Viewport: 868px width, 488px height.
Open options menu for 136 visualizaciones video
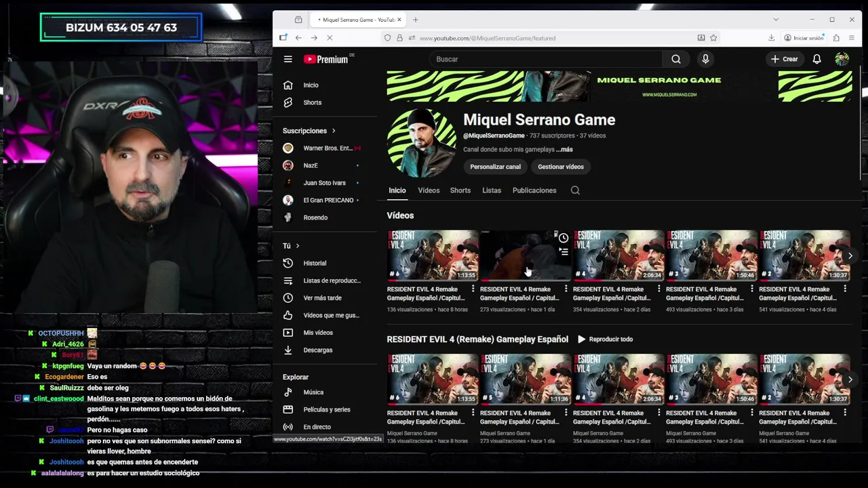(473, 289)
